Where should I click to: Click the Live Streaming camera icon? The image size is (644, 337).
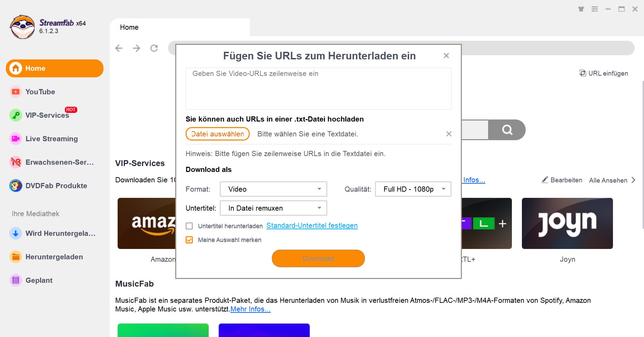[16, 139]
